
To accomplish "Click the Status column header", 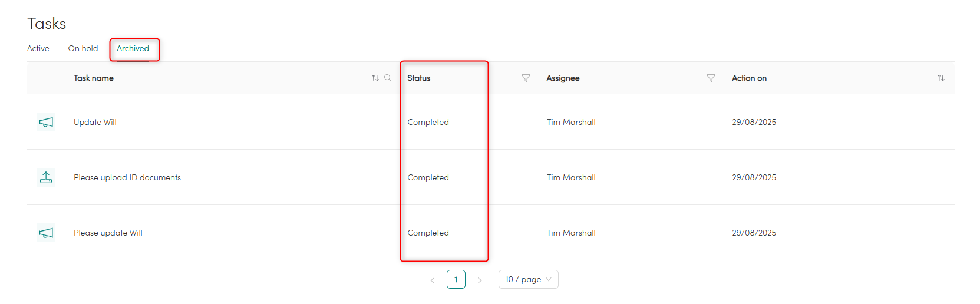I will (x=419, y=78).
